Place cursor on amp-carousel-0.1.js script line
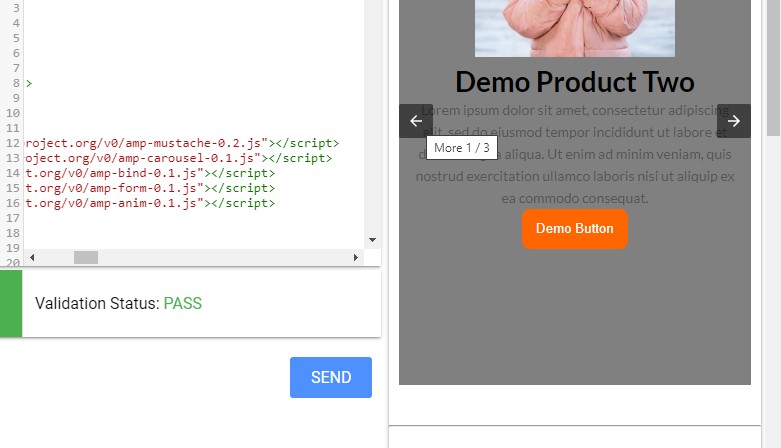This screenshot has width=781, height=448. [x=150, y=158]
